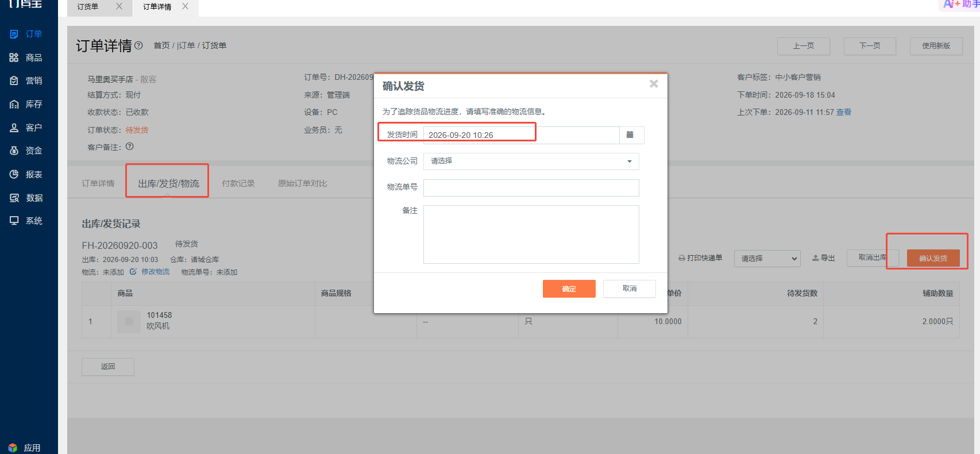
Task: Expand the 物流公司 请选择 dropdown
Action: click(531, 161)
